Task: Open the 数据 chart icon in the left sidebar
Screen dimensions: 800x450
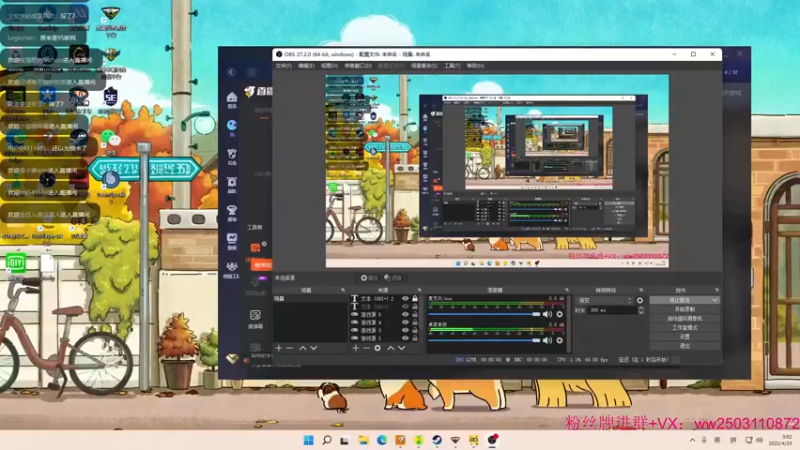Action: tap(232, 240)
